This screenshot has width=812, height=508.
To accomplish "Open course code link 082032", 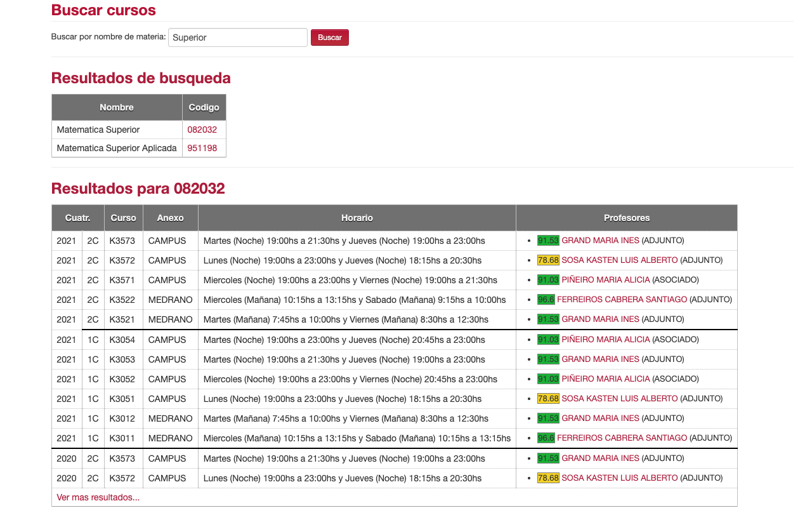I will click(202, 130).
